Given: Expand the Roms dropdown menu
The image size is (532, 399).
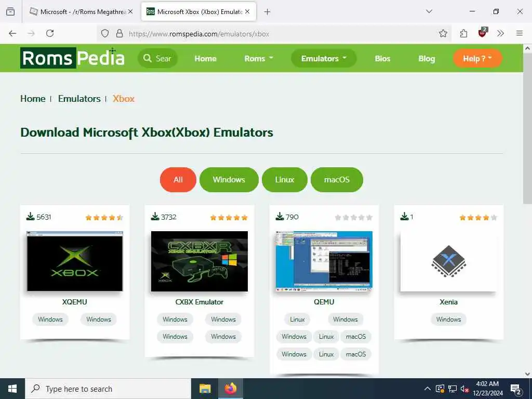Looking at the screenshot, I should pyautogui.click(x=259, y=59).
